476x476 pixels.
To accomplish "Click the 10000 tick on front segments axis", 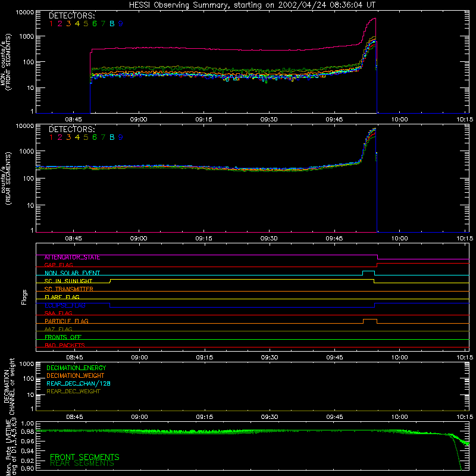I will (x=25, y=12).
